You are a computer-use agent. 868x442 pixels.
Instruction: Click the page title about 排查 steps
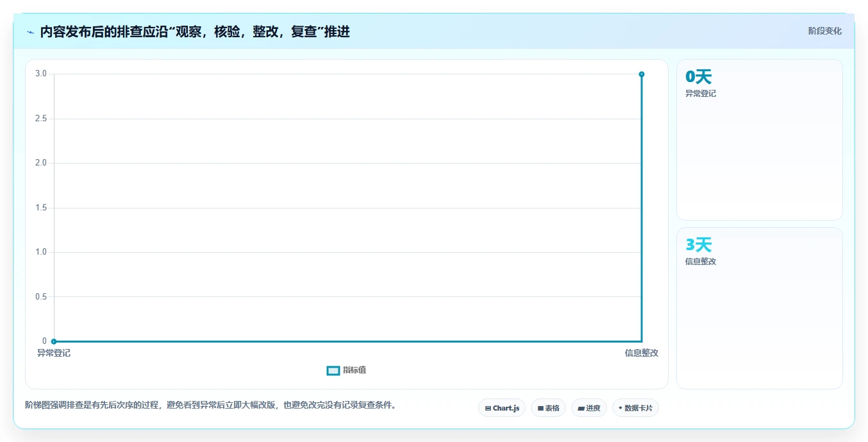point(195,31)
